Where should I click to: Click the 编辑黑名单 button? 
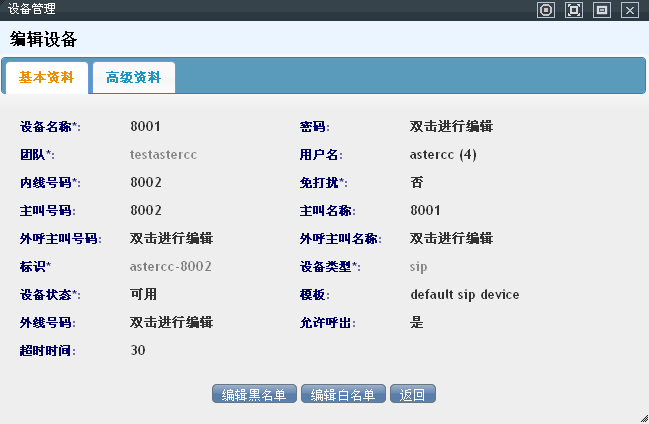coord(254,395)
